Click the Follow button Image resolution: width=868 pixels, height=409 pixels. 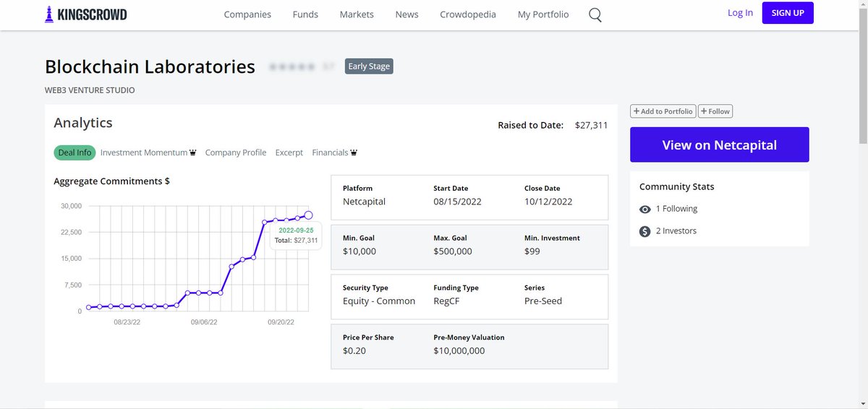coord(715,111)
